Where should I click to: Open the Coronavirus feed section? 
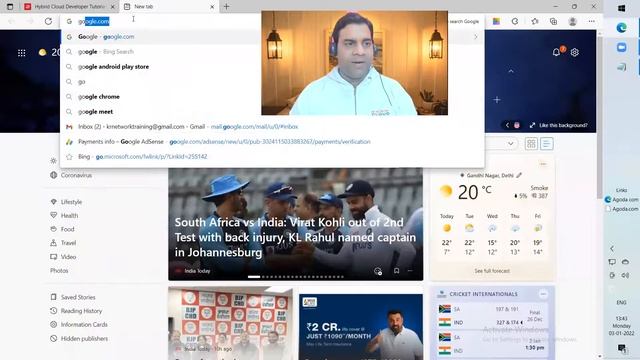(76, 175)
